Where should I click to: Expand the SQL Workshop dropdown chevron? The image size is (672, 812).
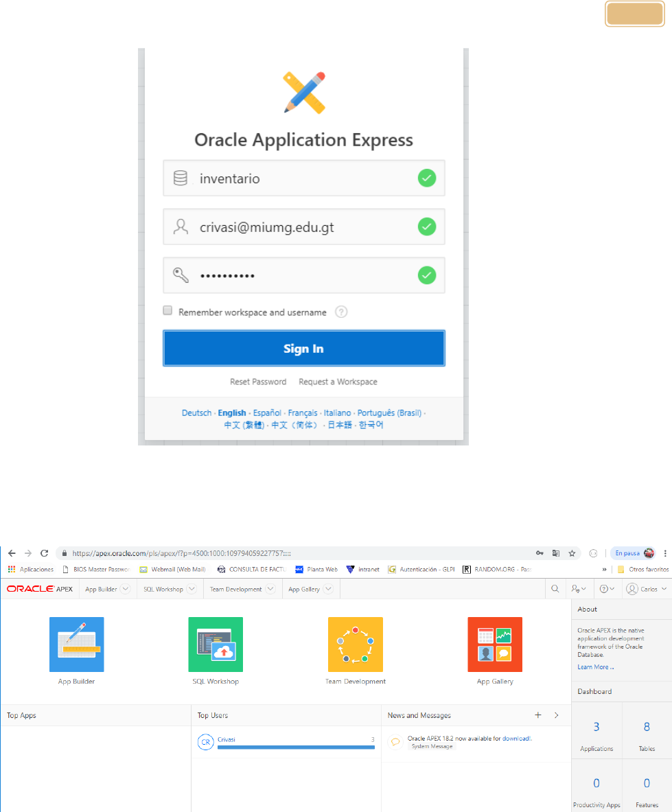(192, 589)
